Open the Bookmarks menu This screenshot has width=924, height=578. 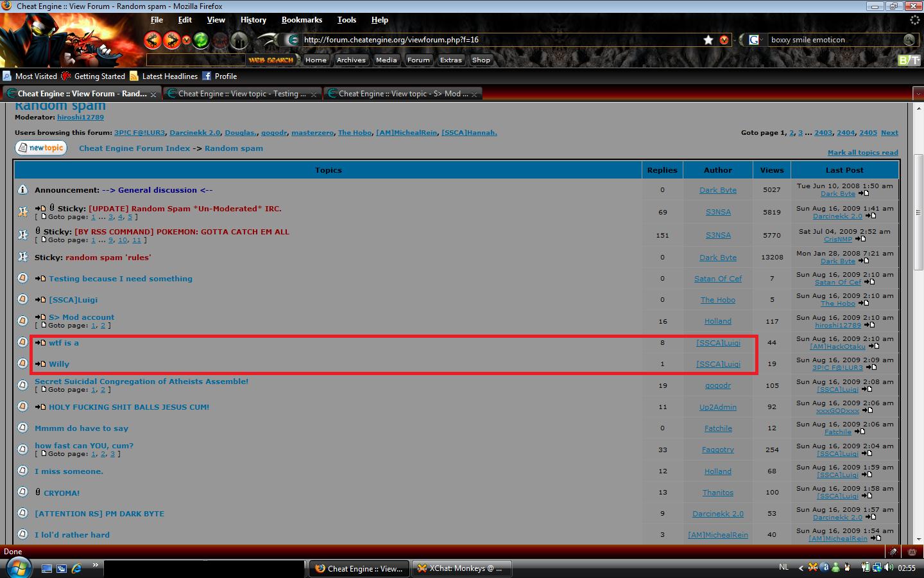pos(302,20)
